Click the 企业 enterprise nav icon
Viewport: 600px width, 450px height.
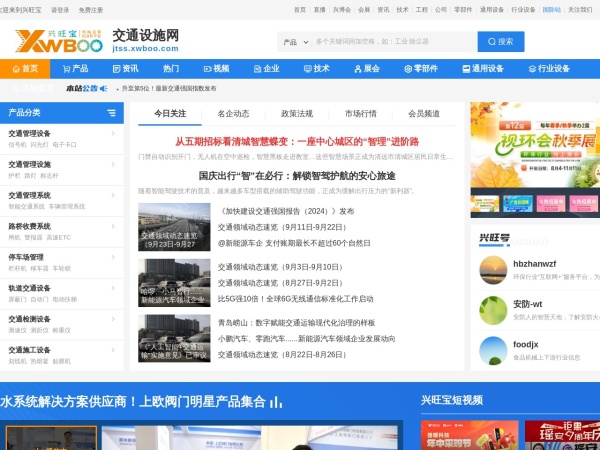pyautogui.click(x=254, y=69)
